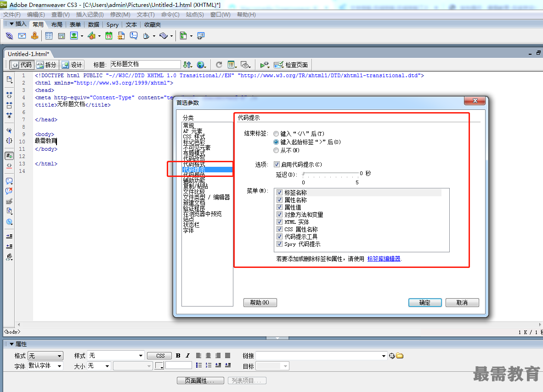
Task: Switch to the Spry insert tab
Action: [113, 25]
